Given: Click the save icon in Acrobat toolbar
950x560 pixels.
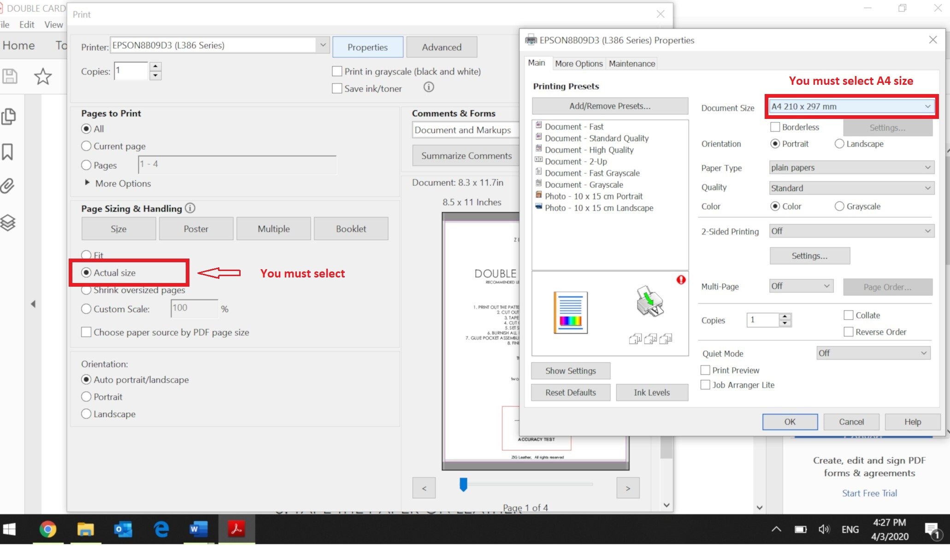Looking at the screenshot, I should point(10,76).
